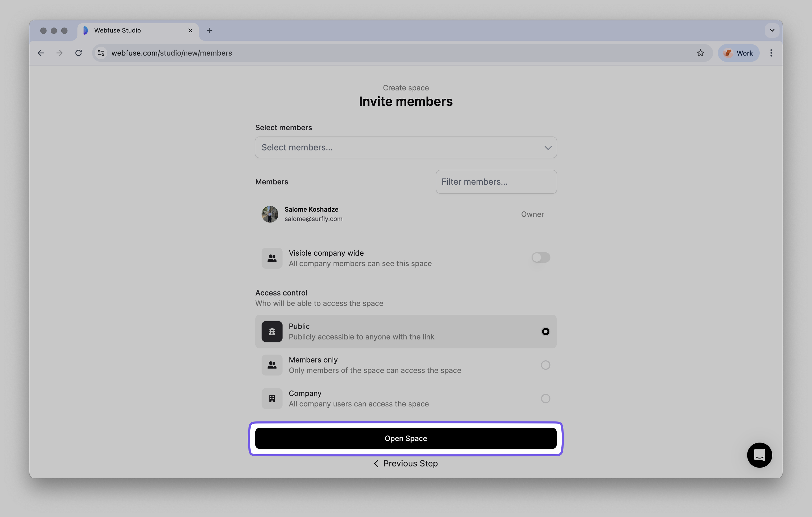Image resolution: width=812 pixels, height=517 pixels.
Task: Open the Chrome three-dot menu
Action: 771,53
